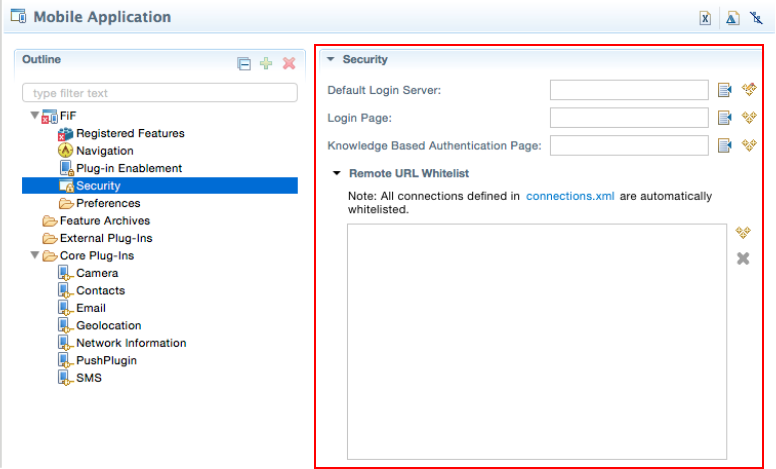
Task: Collapse all Outline tree items icon
Action: 243,64
